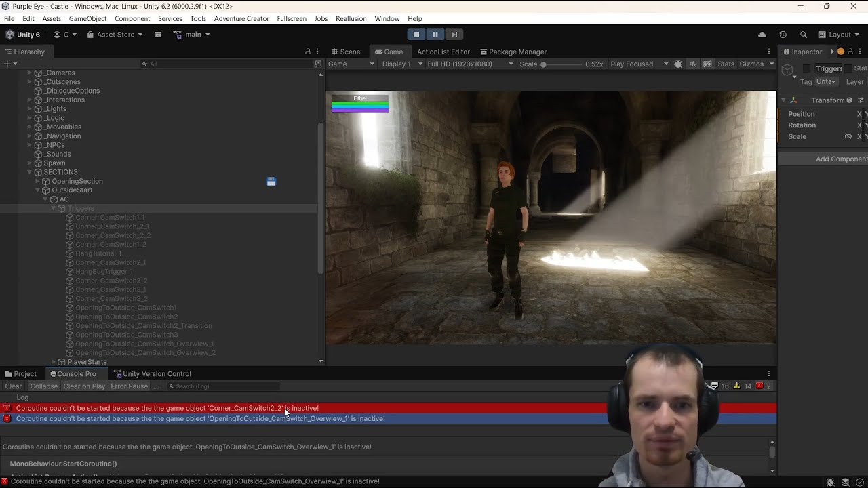Expand the _Cameras hierarchy object
This screenshot has height=488, width=868.
29,73
